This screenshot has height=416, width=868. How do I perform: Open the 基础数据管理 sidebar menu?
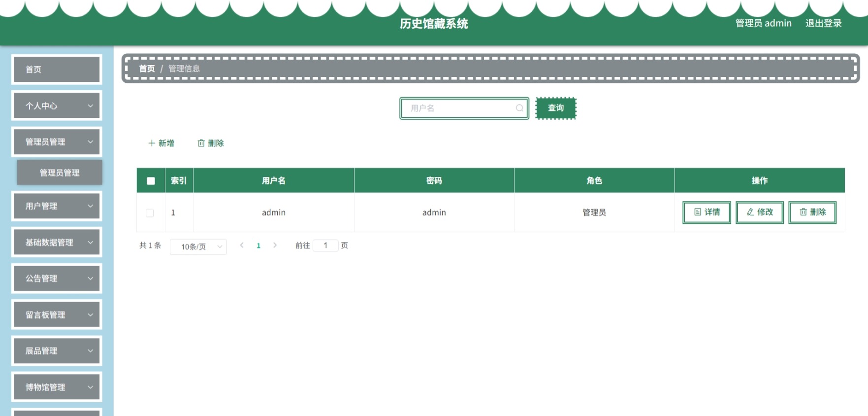pos(57,243)
